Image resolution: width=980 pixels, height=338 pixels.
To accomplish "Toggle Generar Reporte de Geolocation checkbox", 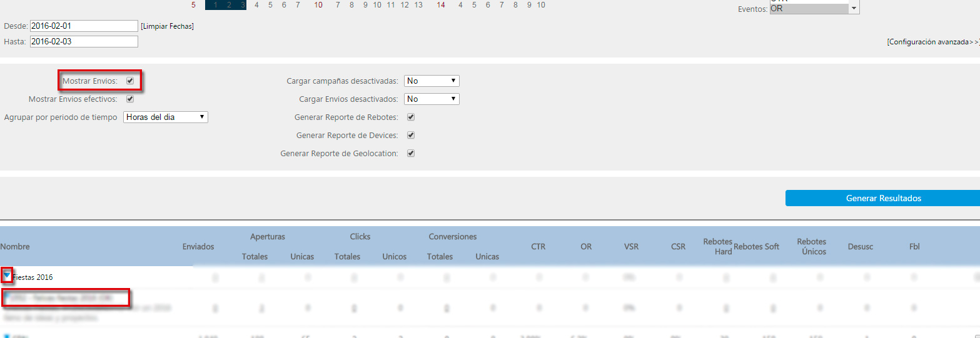I will [x=411, y=153].
